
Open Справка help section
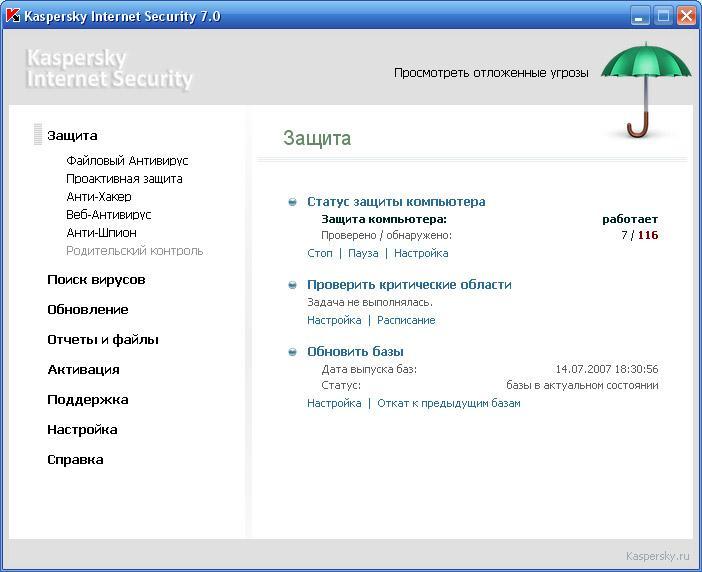tap(75, 460)
